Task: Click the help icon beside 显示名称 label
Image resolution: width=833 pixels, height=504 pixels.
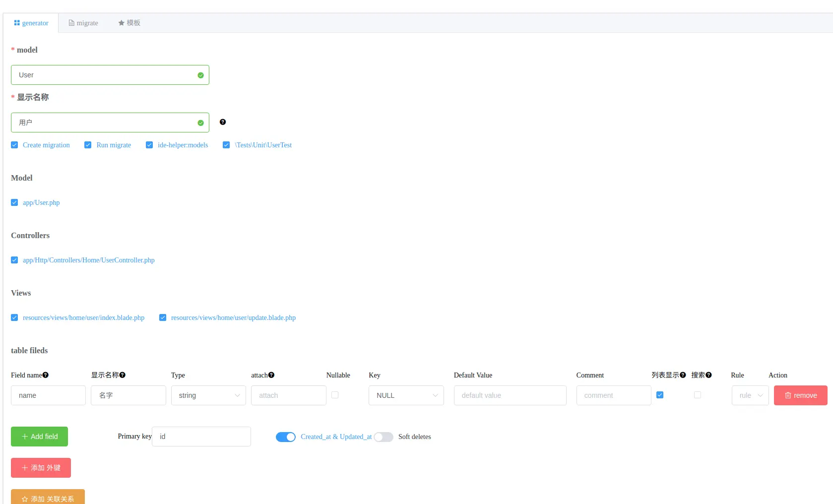Action: tap(223, 122)
